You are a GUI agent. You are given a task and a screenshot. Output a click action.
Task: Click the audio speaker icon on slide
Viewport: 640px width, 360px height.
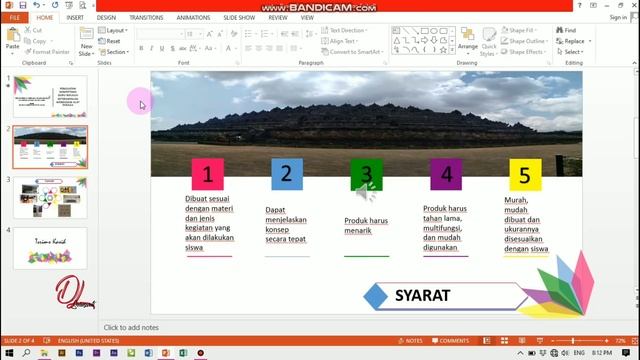[366, 192]
